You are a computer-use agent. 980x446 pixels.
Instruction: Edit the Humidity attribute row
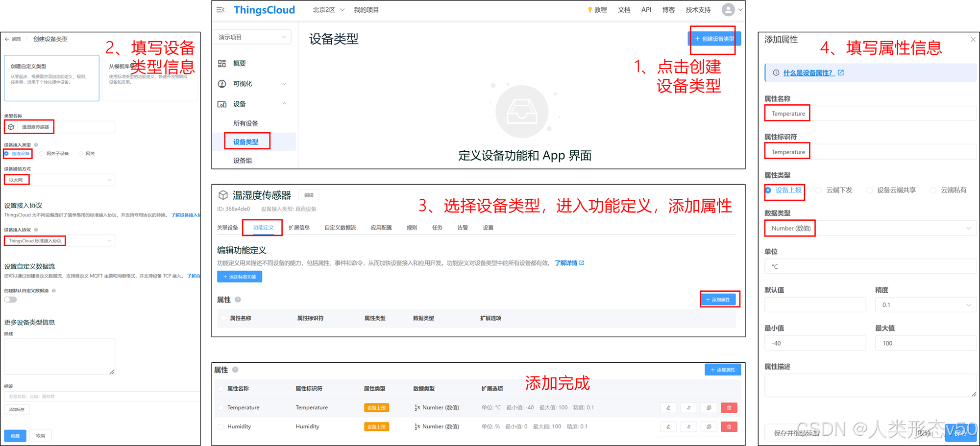coord(668,427)
